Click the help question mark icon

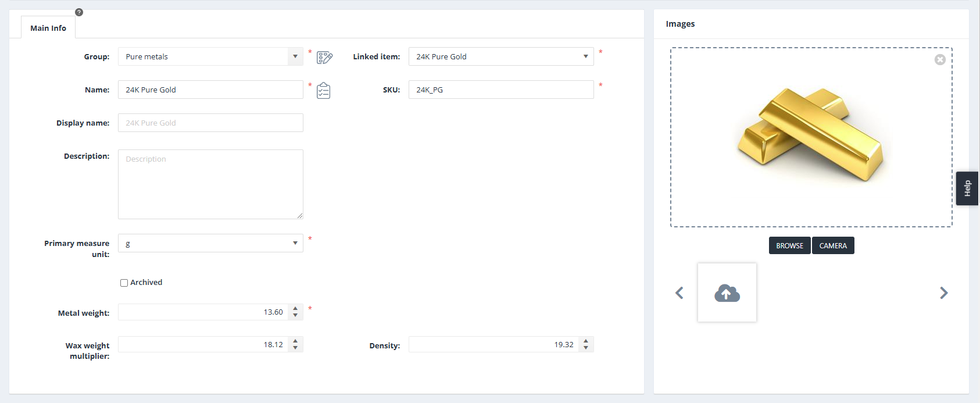tap(79, 12)
